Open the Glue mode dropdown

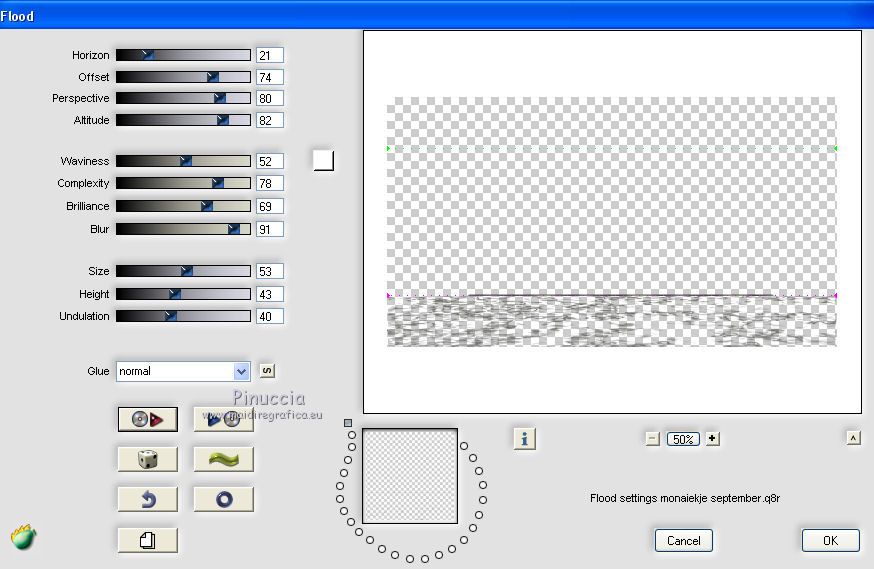pyautogui.click(x=183, y=371)
